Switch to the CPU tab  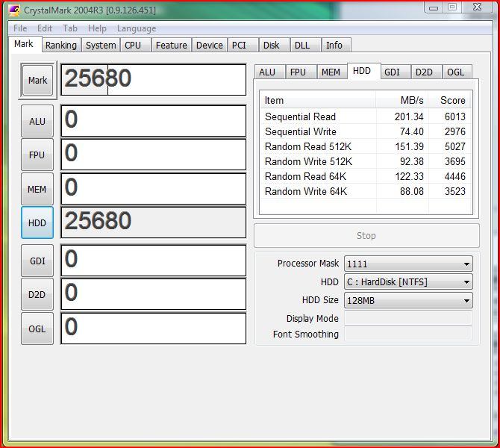coord(136,45)
